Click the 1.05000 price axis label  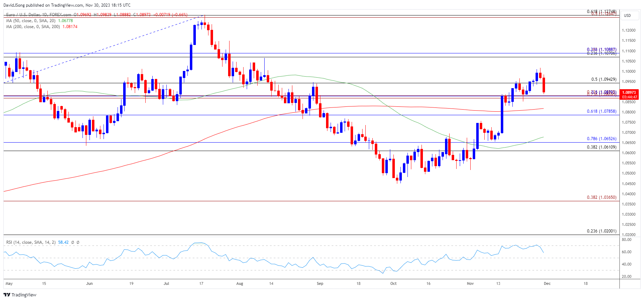(x=629, y=174)
